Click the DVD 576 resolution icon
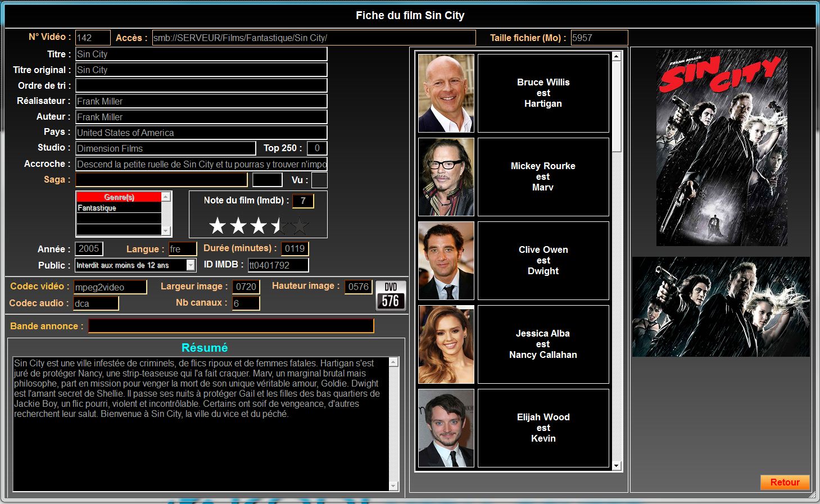 point(391,296)
